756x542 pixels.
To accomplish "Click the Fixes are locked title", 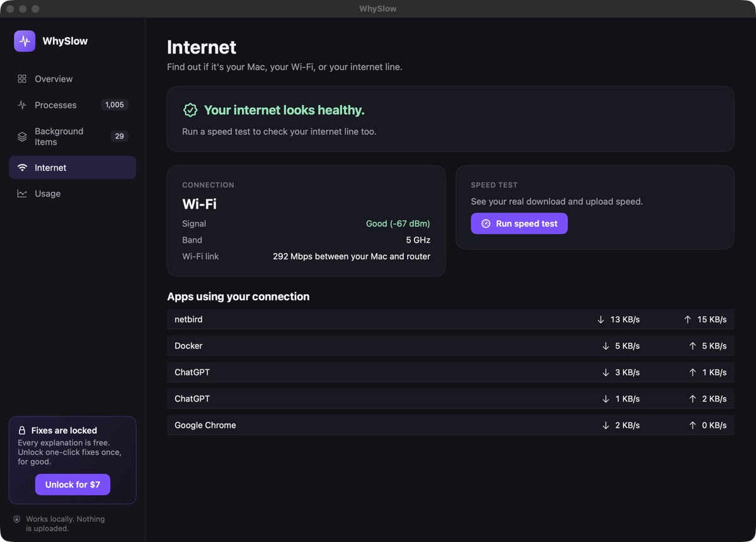I will 64,430.
